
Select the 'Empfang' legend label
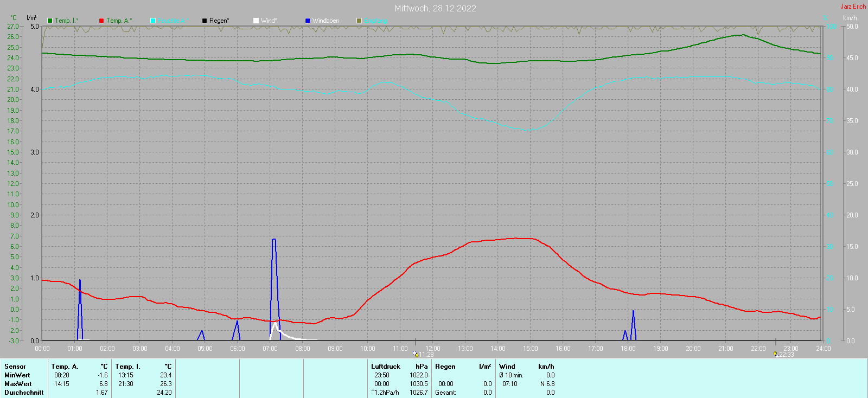pos(376,21)
